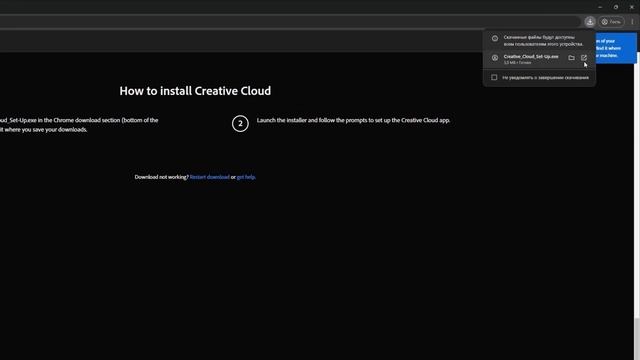The width and height of the screenshot is (640, 360).
Task: Show Creative_Cloud_Set-Up.exe in its folder
Action: point(571,58)
